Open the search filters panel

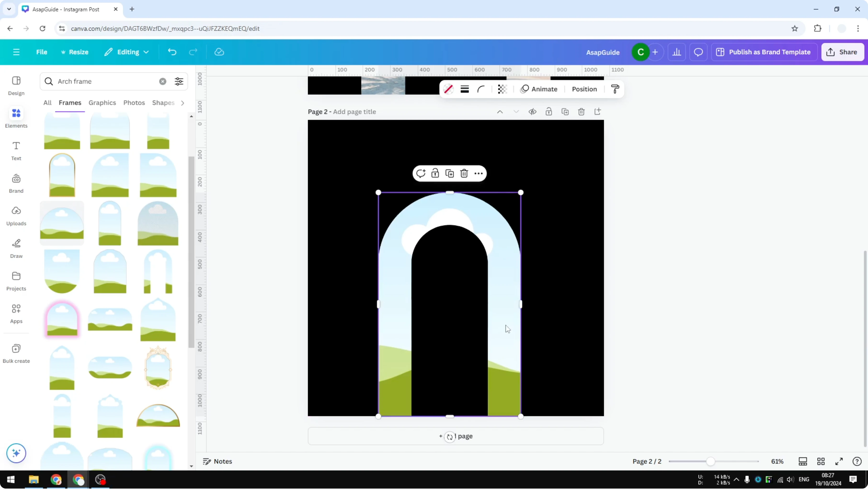[x=179, y=81]
